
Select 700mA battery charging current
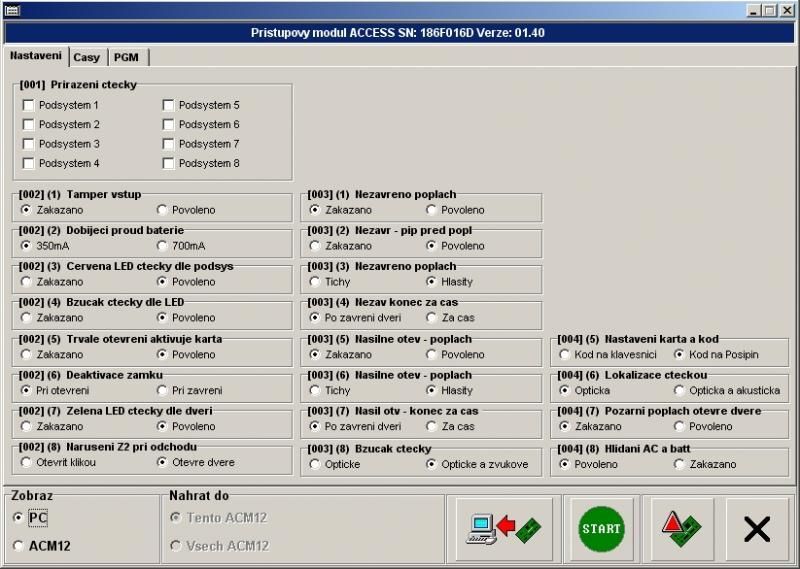[x=162, y=246]
